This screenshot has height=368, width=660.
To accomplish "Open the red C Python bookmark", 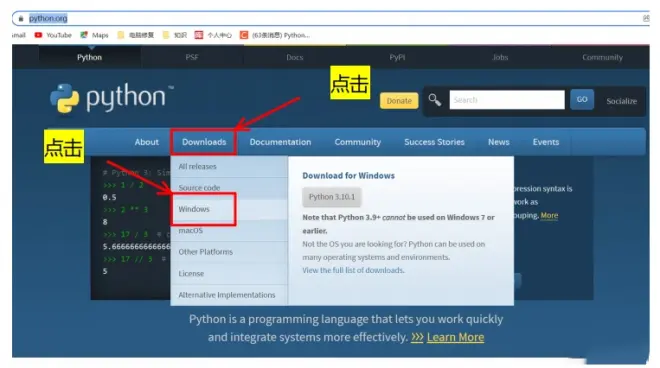I will (x=244, y=35).
